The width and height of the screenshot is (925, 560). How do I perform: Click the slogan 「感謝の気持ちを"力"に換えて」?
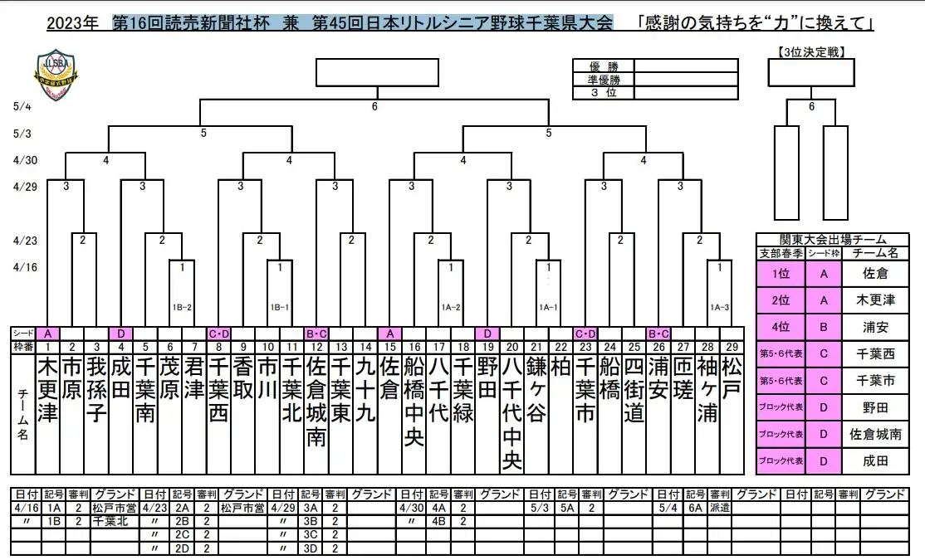pyautogui.click(x=756, y=23)
